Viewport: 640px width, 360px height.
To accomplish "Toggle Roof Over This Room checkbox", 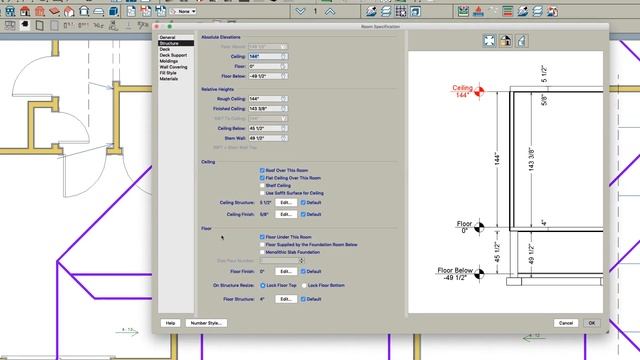I will click(262, 170).
